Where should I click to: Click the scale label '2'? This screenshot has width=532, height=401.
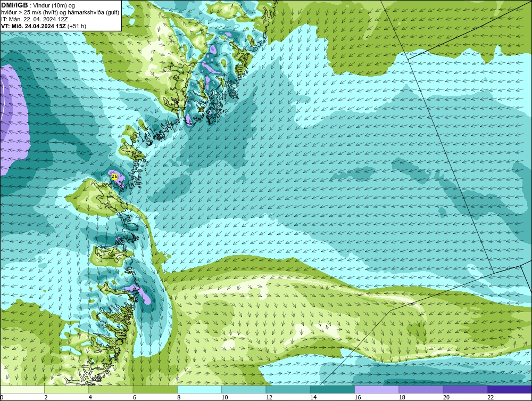coord(46,397)
